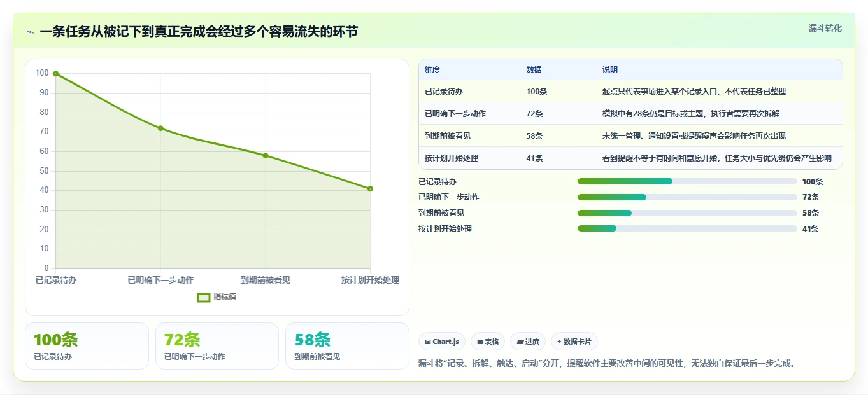Click description starting 模拟中有28条
This screenshot has height=395, width=868.
[691, 114]
